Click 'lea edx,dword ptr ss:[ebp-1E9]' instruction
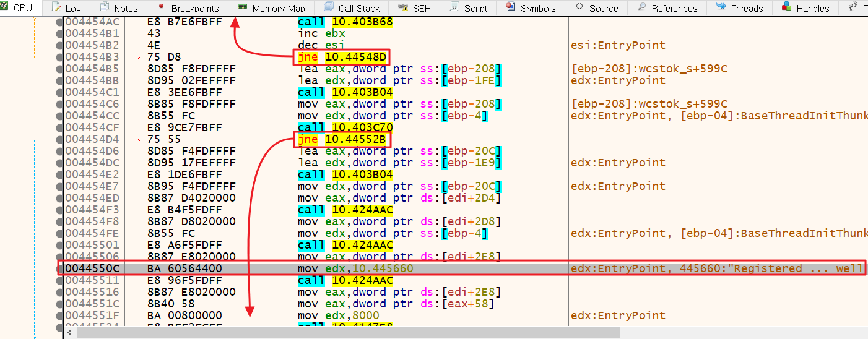This screenshot has width=868, height=339. click(x=399, y=163)
